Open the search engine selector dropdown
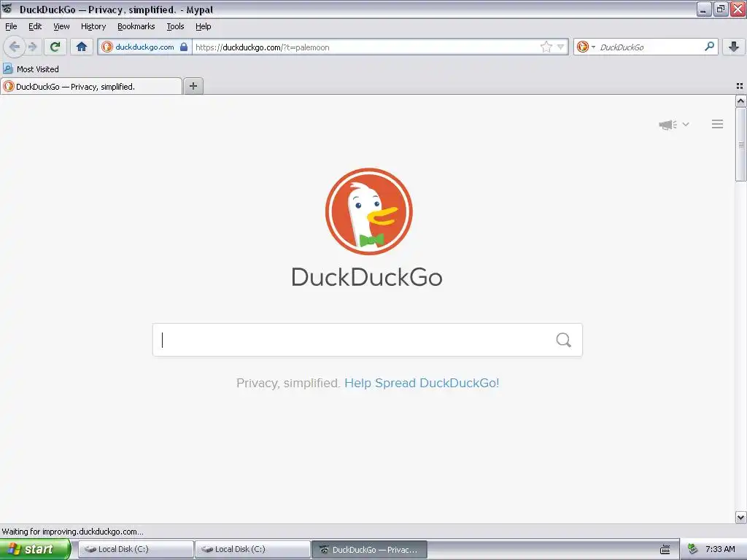 point(586,47)
